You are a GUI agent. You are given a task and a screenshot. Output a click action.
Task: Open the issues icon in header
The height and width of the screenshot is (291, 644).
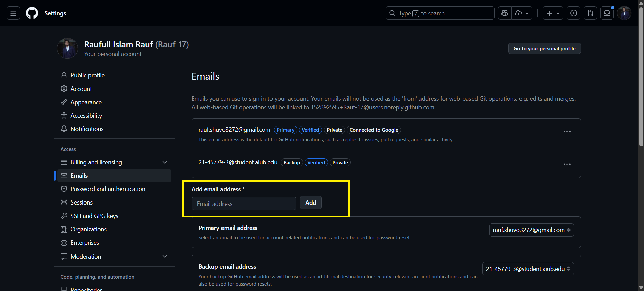coord(574,13)
